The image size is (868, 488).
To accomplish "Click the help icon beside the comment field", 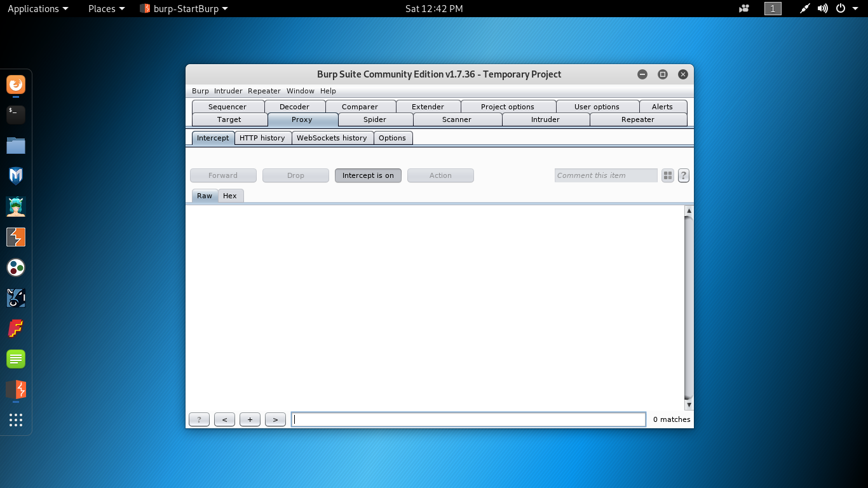I will pos(683,175).
